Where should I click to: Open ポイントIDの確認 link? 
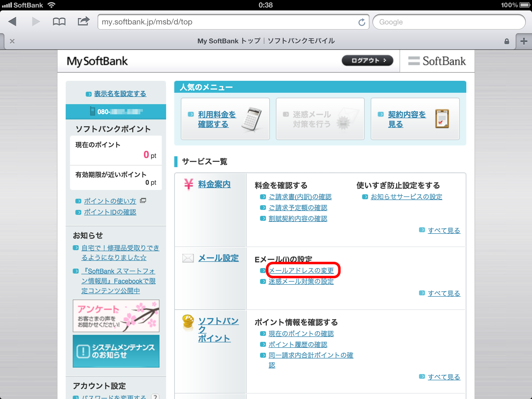110,212
